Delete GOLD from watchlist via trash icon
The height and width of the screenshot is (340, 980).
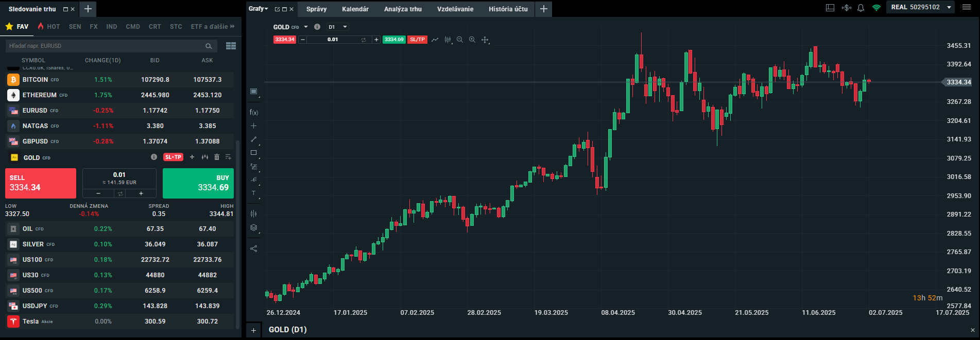point(217,157)
